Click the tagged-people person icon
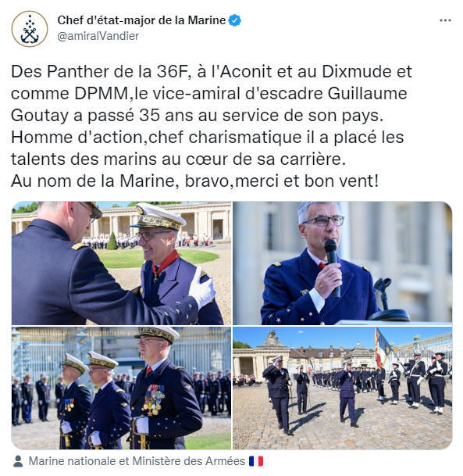Viewport: 463px width, 476px height. point(18,461)
